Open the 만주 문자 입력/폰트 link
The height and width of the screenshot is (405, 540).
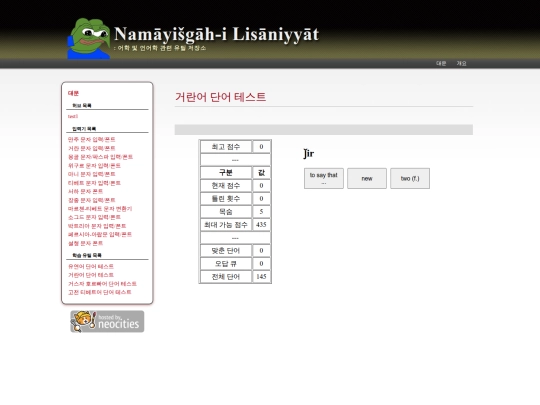[92, 139]
